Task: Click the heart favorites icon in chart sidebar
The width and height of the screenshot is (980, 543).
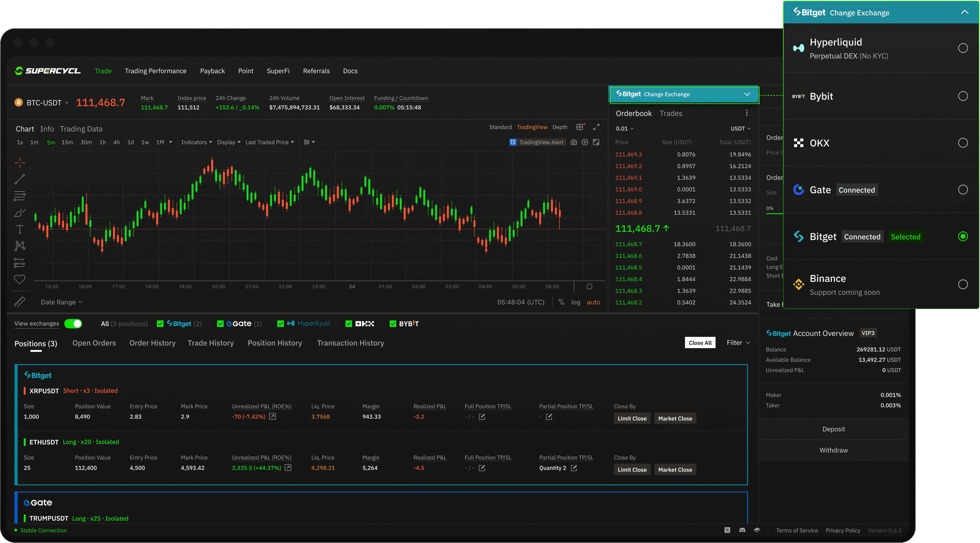Action: tap(20, 279)
